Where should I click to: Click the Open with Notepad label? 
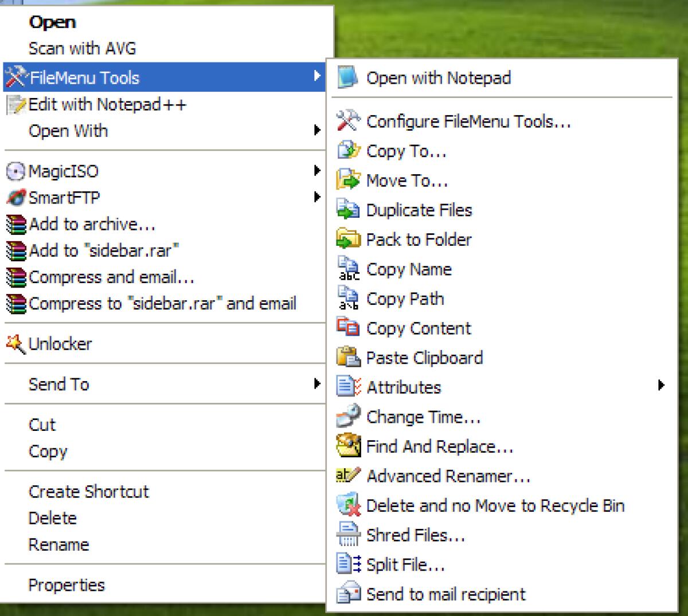pos(439,78)
